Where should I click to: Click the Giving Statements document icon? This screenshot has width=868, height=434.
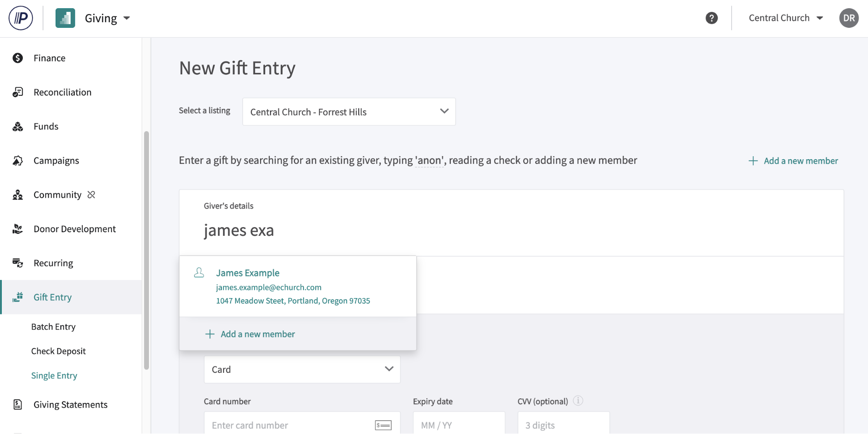click(x=18, y=404)
